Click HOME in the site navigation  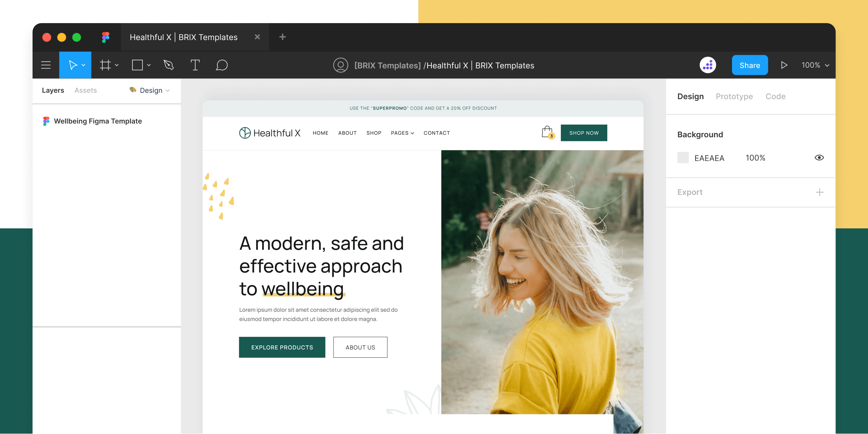coord(320,133)
